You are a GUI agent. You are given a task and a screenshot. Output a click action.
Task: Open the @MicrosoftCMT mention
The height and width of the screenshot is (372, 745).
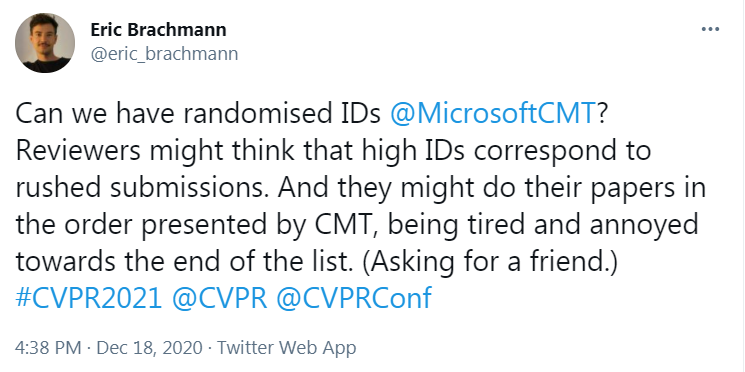[492, 114]
